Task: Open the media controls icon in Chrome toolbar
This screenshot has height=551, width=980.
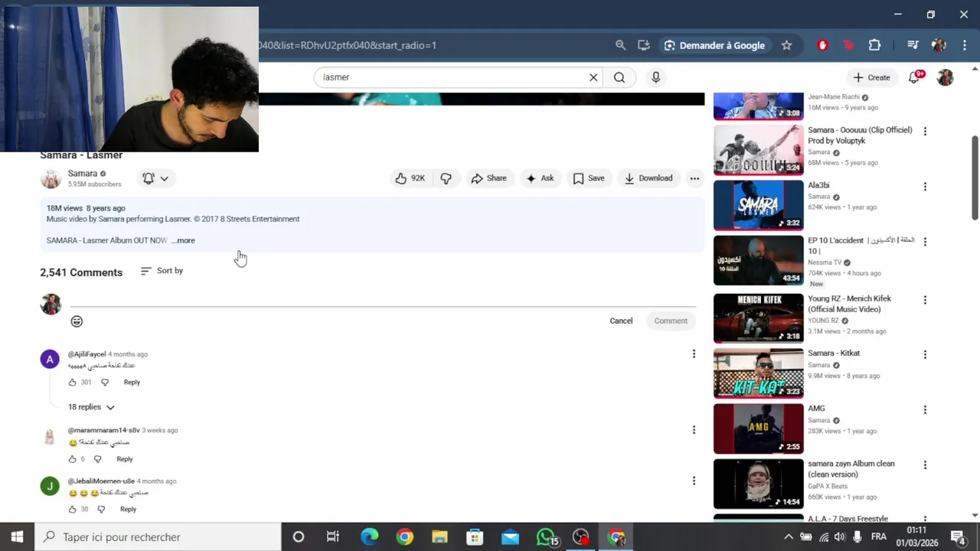Action: (913, 45)
